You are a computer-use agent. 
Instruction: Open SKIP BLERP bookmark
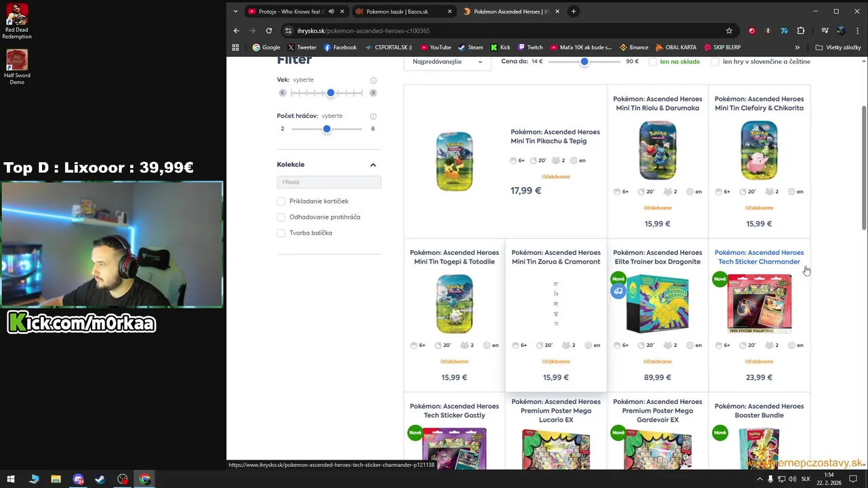point(722,47)
